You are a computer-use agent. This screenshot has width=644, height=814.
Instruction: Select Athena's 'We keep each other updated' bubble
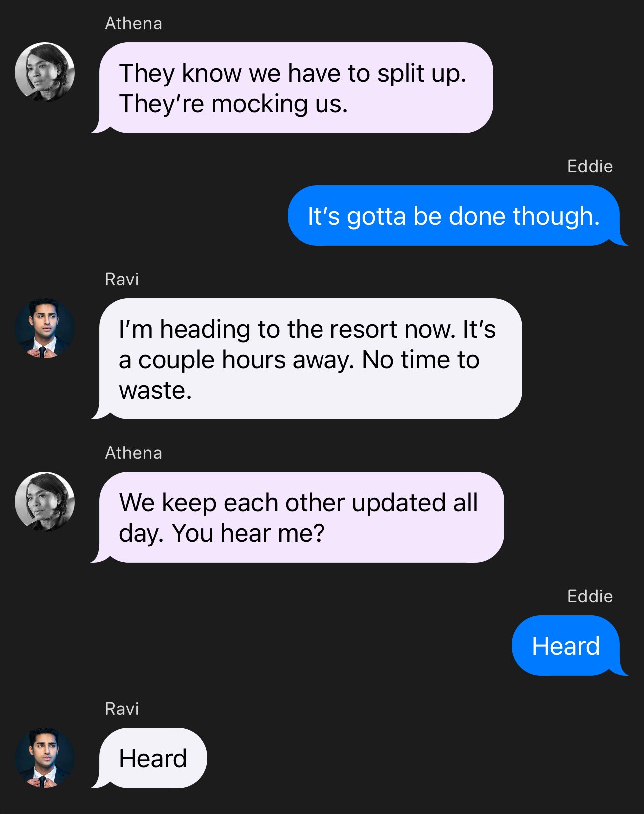tap(298, 517)
